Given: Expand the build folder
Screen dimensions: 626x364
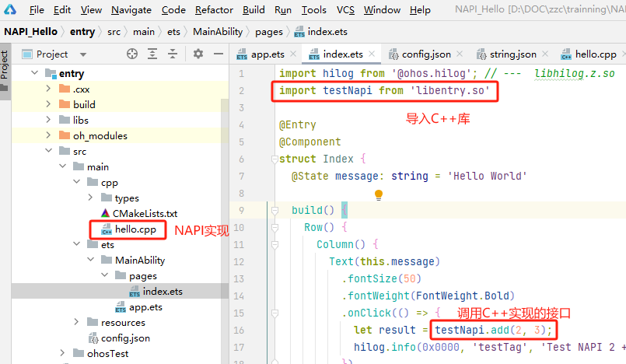Looking at the screenshot, I should (48, 103).
